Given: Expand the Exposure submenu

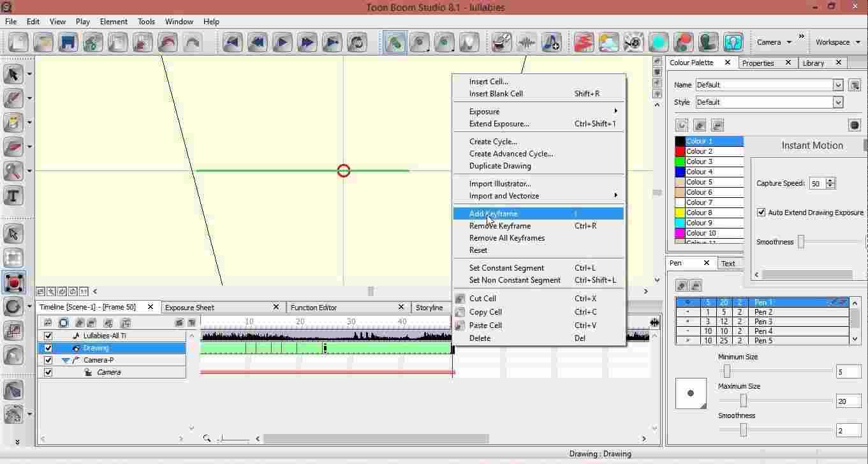Looking at the screenshot, I should 538,111.
